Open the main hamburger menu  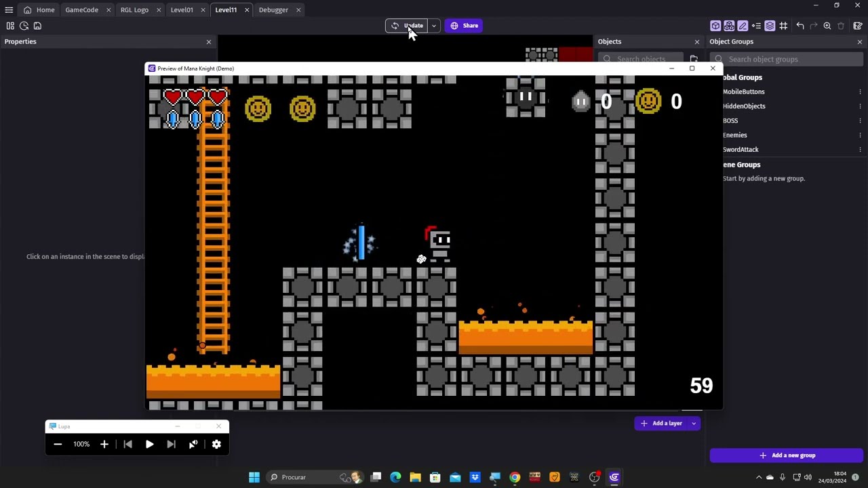9,9
